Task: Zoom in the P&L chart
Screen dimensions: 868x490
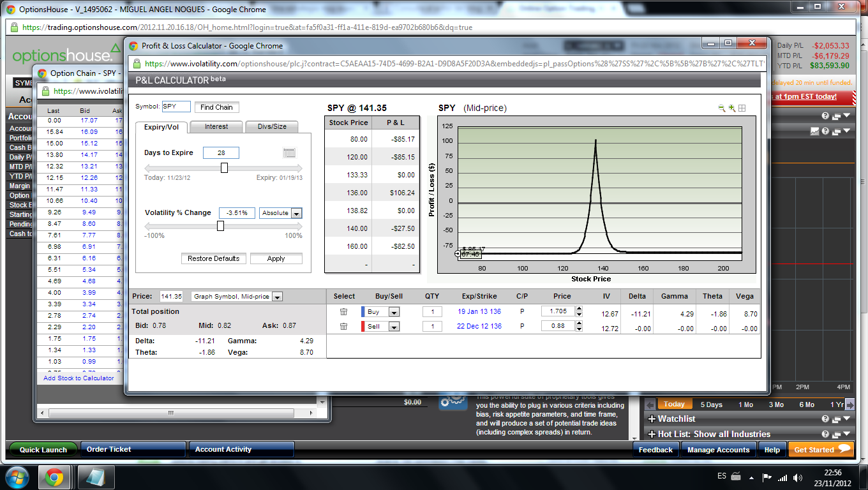Action: pyautogui.click(x=732, y=108)
